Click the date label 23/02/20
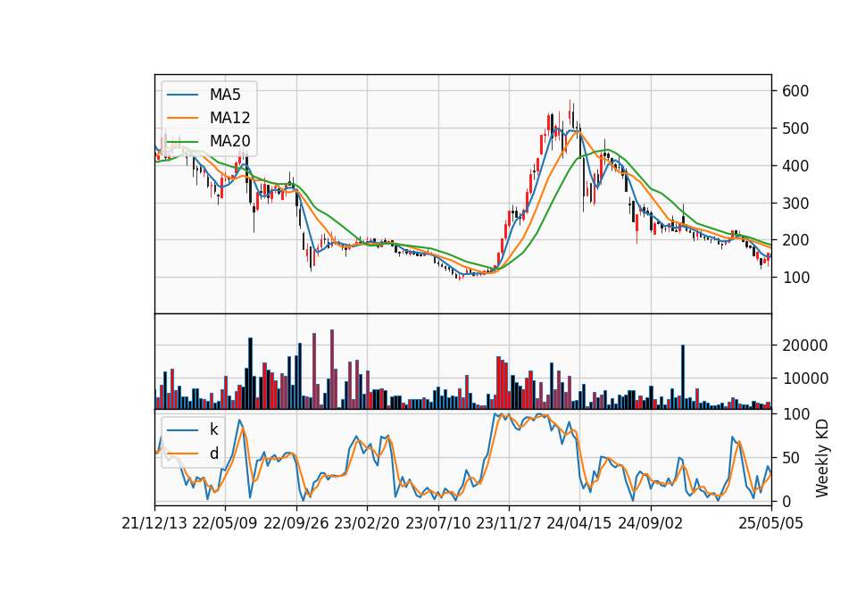This screenshot has height=616, width=857. (367, 523)
